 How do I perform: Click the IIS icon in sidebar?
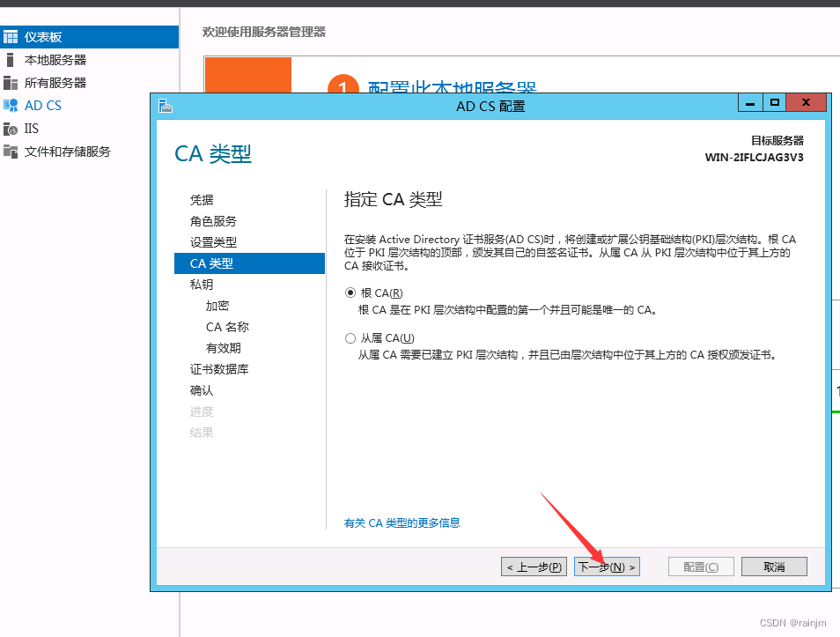point(11,129)
